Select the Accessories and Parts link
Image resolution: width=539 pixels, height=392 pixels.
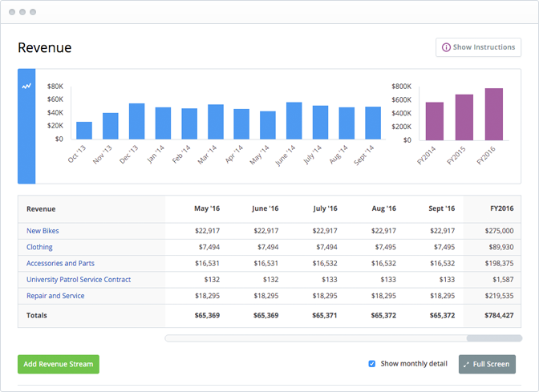coord(60,263)
